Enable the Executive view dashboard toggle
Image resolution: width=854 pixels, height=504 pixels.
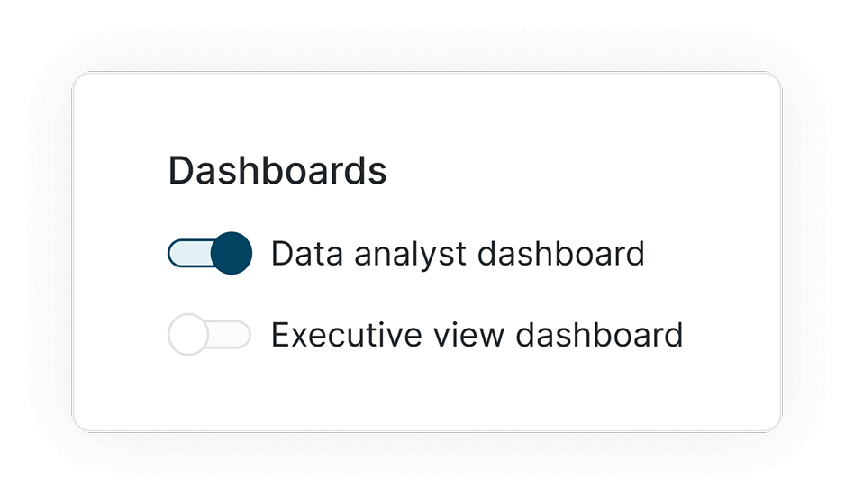click(210, 335)
